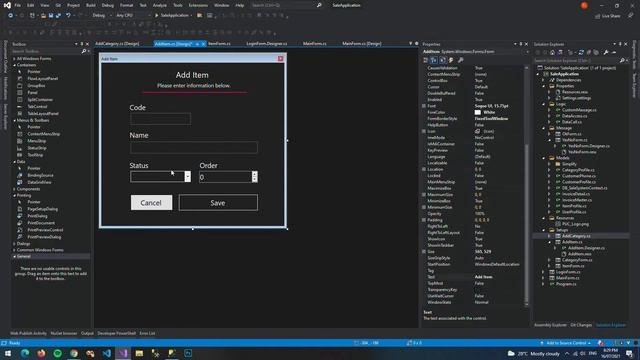640x360 pixels.
Task: Open Windows Start menu
Action: click(8, 353)
